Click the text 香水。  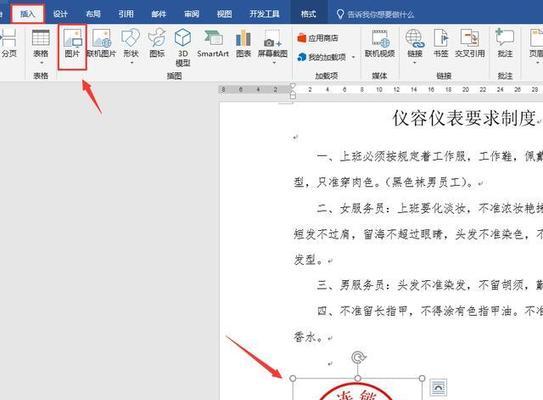tap(309, 337)
